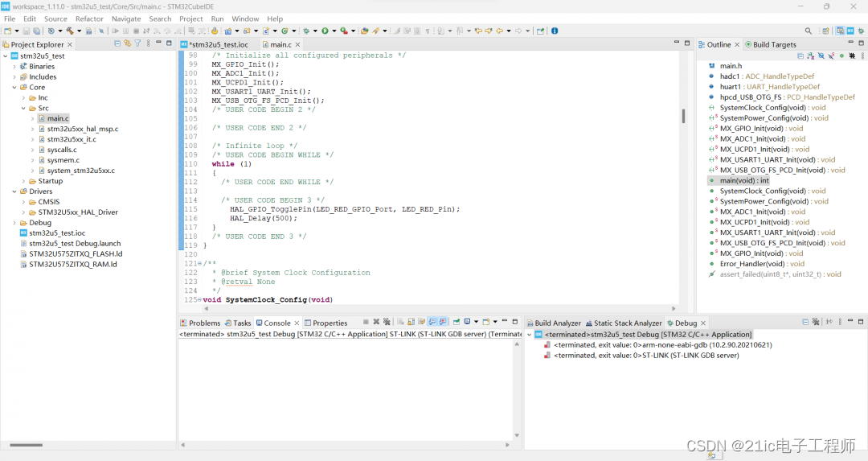This screenshot has height=461, width=868.
Task: Click Open Console icon in Console toolbar
Action: [486, 322]
